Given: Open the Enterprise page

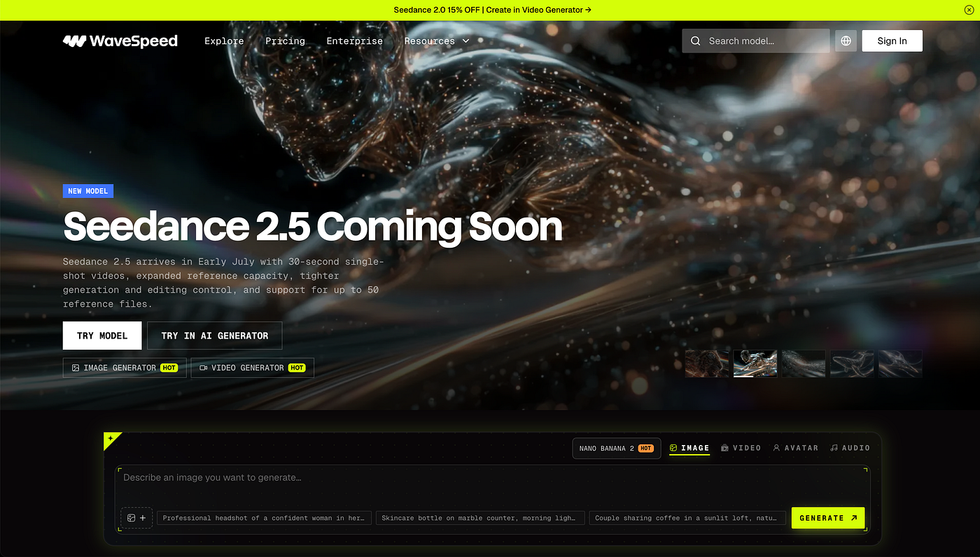Looking at the screenshot, I should (x=355, y=41).
